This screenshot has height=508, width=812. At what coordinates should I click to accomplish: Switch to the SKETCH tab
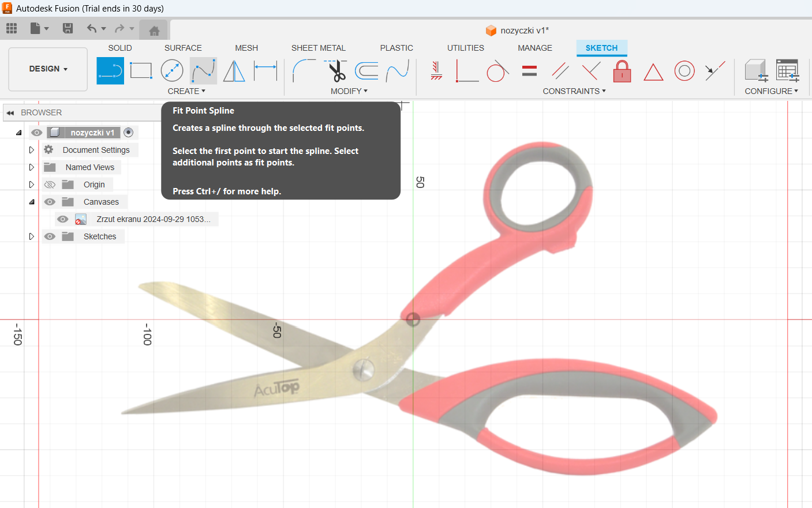pos(602,48)
